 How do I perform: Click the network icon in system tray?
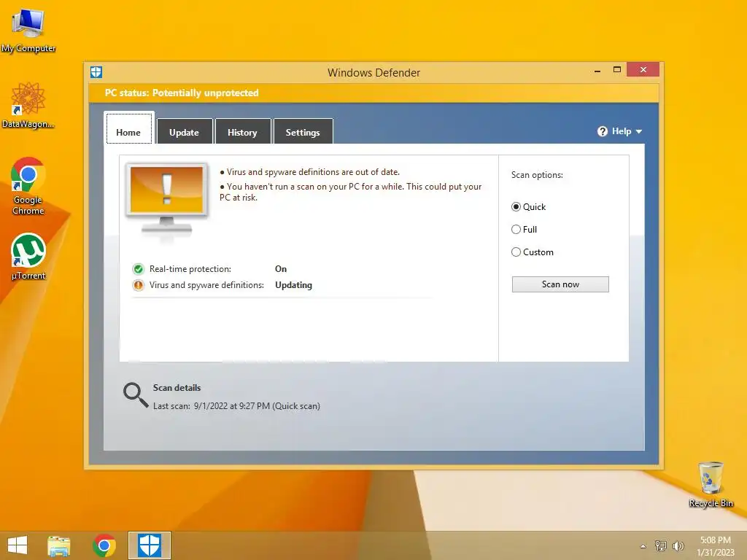tap(661, 546)
